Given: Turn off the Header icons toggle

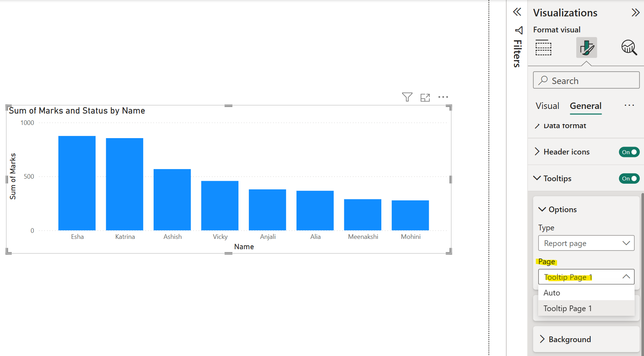Looking at the screenshot, I should tap(629, 152).
